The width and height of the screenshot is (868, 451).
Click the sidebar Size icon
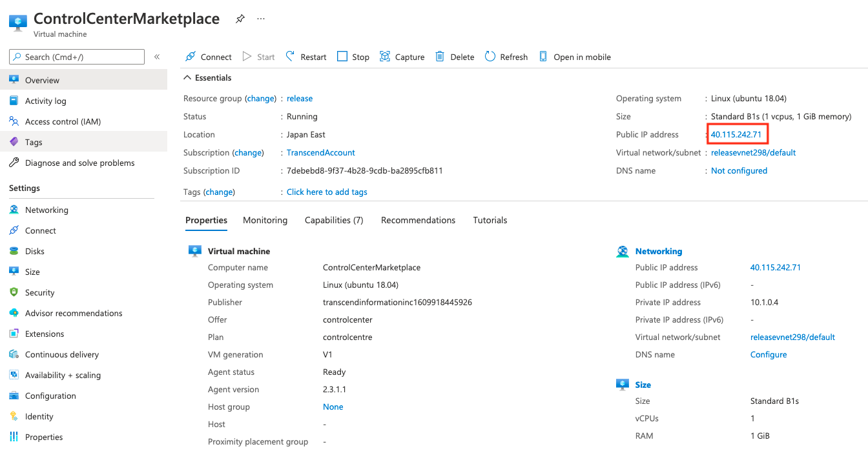[14, 272]
